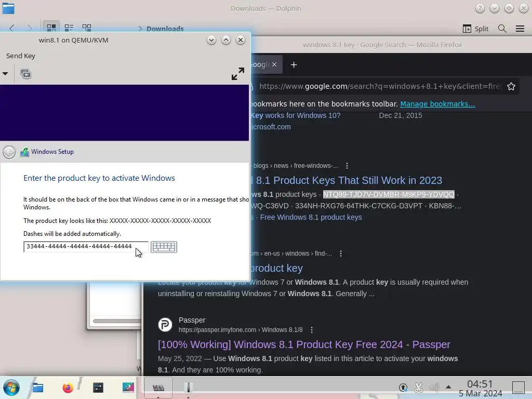Image resolution: width=532 pixels, height=399 pixels.
Task: Click Free Windows 8.1 product keys link
Action: tap(311, 217)
